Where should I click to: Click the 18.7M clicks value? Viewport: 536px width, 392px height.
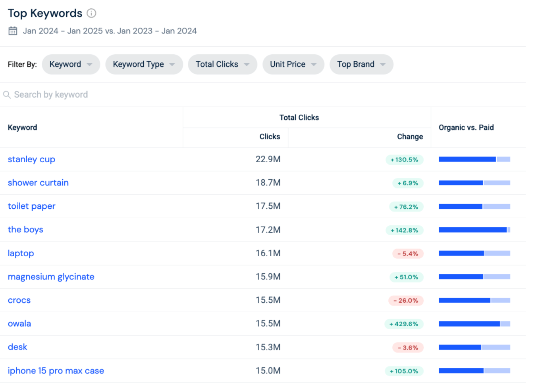point(268,183)
